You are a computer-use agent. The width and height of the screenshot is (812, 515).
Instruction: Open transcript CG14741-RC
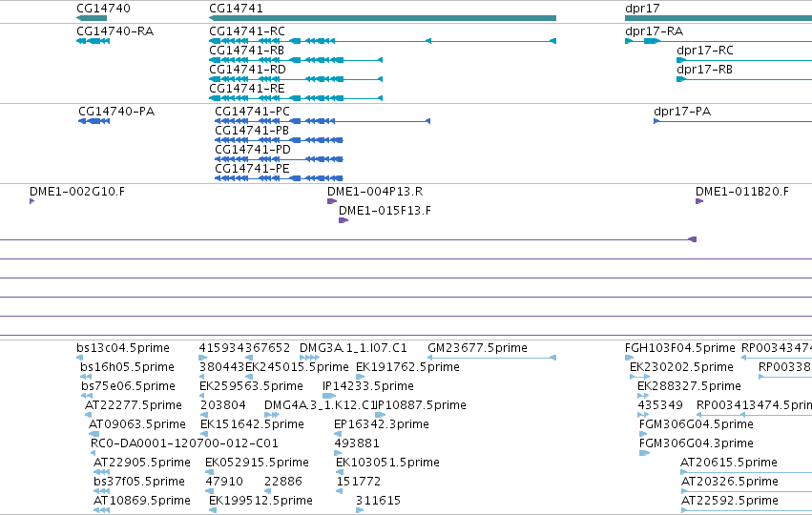247,31
